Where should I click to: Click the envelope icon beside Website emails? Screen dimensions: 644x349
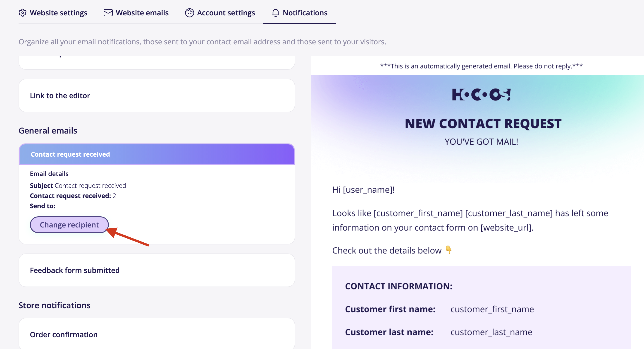point(108,13)
